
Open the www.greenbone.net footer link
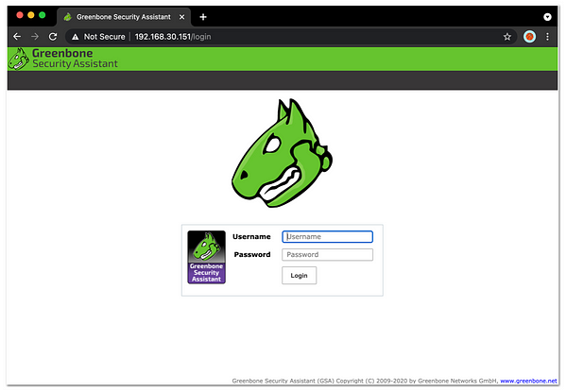click(528, 381)
